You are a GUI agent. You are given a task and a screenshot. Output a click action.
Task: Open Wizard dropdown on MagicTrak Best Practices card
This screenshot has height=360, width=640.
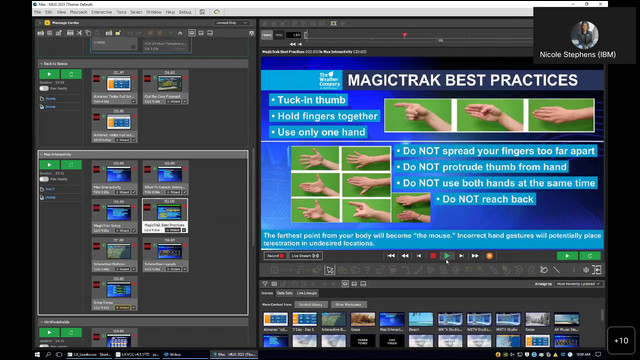point(173,230)
